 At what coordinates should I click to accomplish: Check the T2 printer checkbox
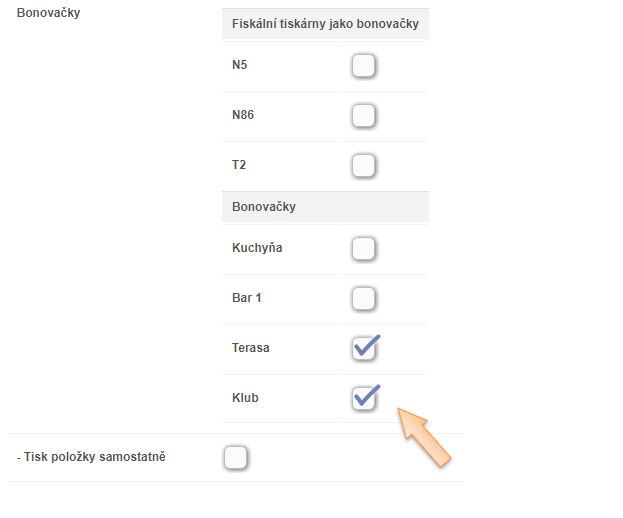click(363, 165)
